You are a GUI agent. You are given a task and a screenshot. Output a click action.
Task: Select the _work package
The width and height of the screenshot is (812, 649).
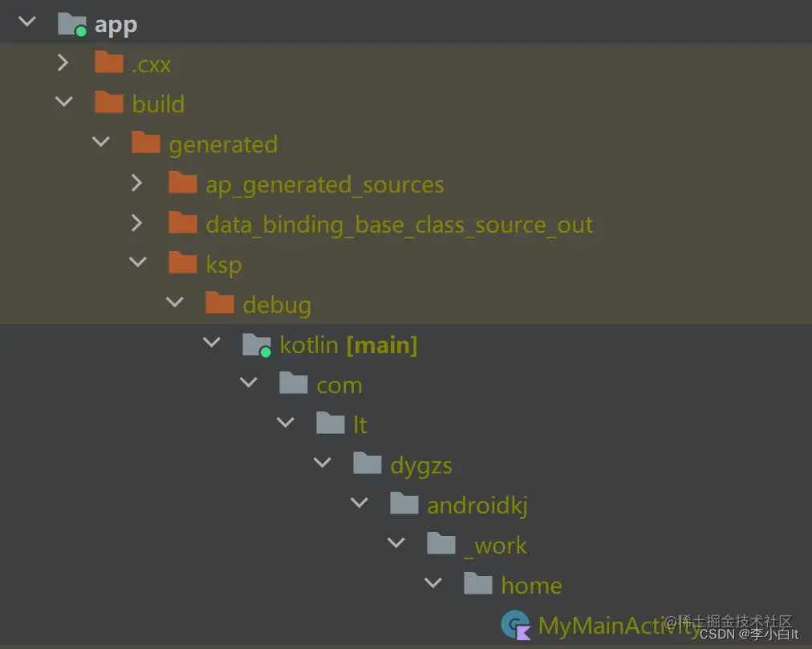click(x=501, y=544)
